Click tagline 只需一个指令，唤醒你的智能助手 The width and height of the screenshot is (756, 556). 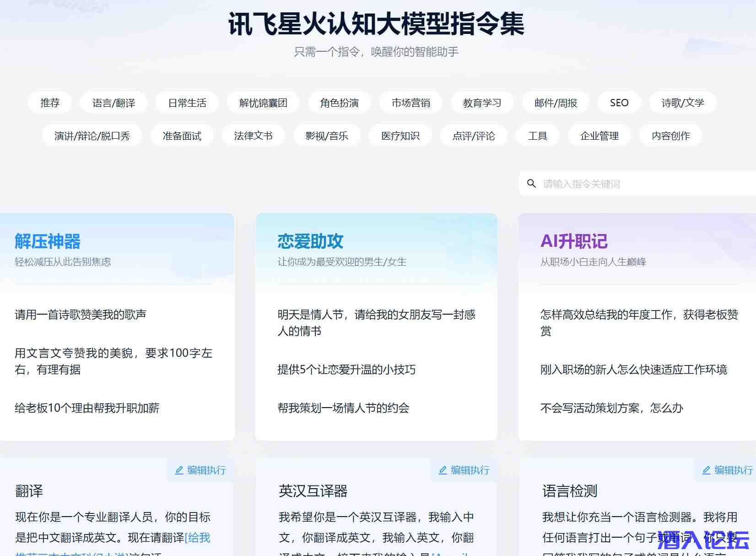click(x=376, y=52)
